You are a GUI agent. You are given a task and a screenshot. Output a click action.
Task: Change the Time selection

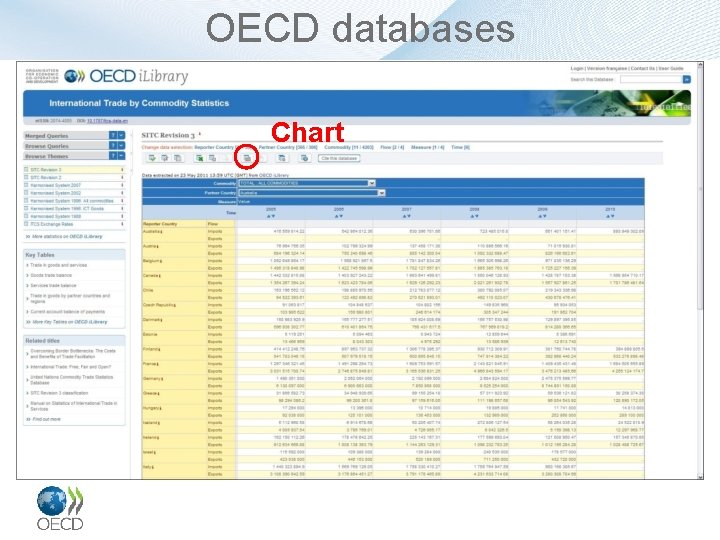(461, 147)
